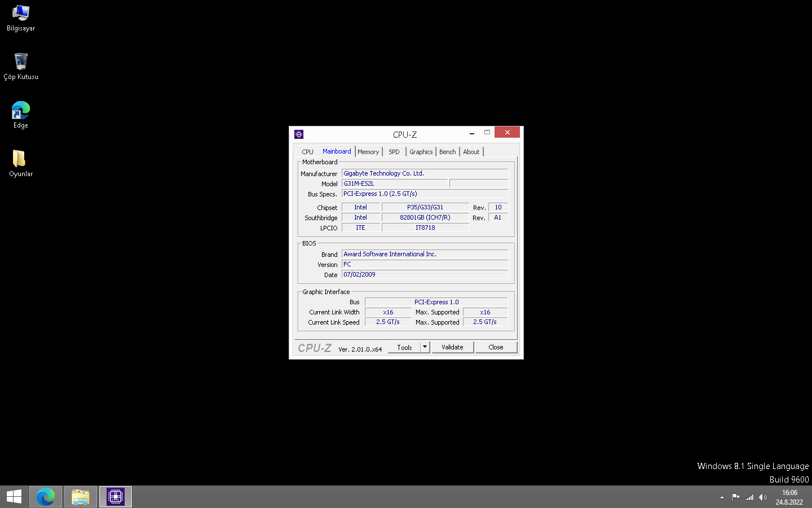Screen dimensions: 812x508
Task: Click the Windows Start button
Action: [14, 497]
